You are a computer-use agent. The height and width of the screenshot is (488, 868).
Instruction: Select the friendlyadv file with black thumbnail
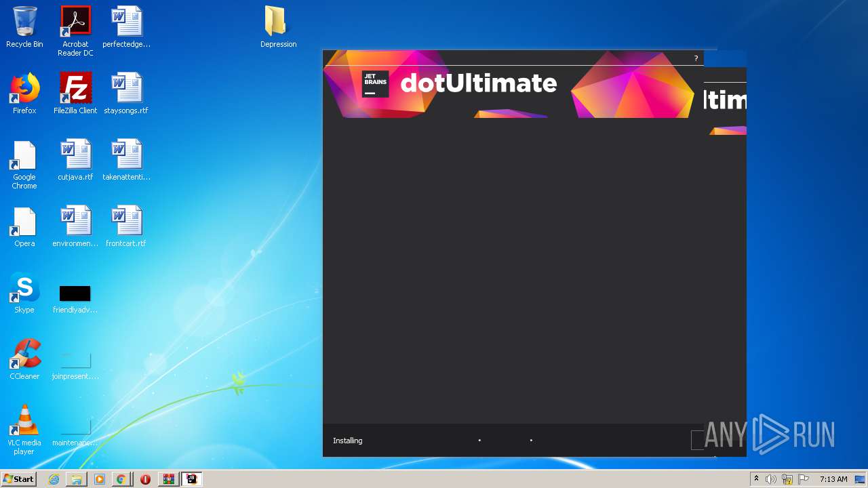point(75,298)
